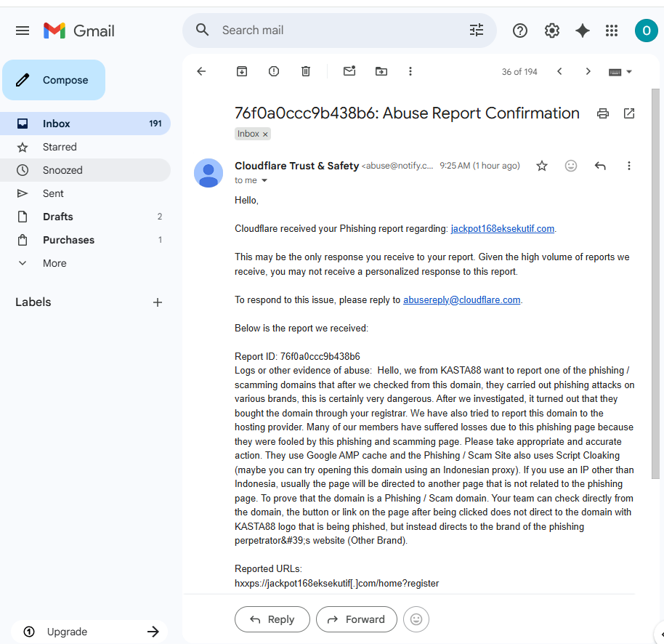664x644 pixels.
Task: Open message more options menu
Action: coord(629,166)
